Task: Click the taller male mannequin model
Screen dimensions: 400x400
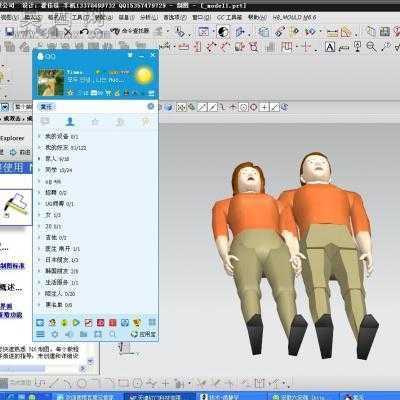Action: [330, 255]
